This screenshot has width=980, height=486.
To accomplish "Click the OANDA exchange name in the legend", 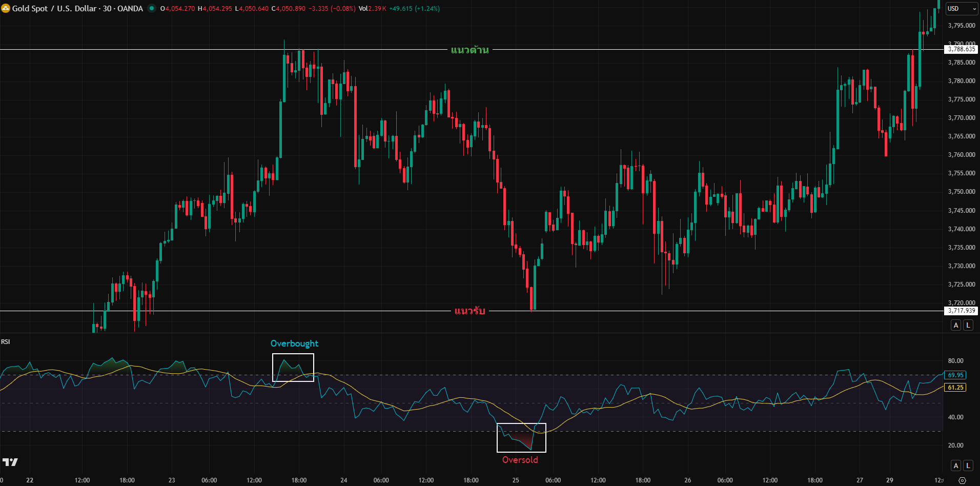I will point(129,8).
